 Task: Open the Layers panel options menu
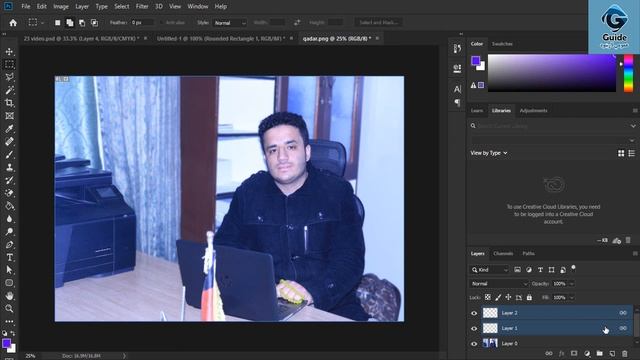pyautogui.click(x=635, y=253)
